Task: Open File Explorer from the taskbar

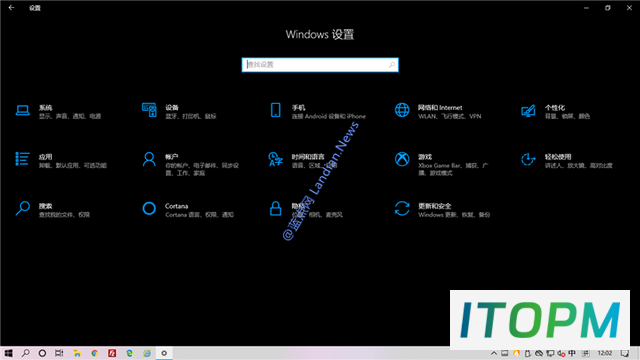Action: tap(77, 353)
